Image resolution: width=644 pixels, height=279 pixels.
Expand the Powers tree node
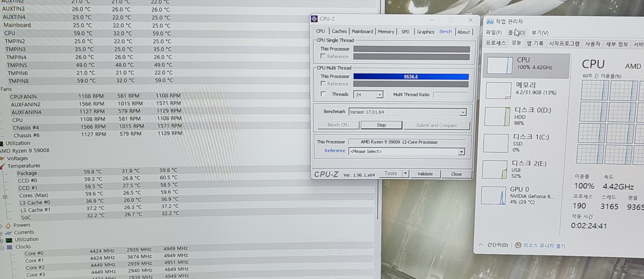click(1, 226)
